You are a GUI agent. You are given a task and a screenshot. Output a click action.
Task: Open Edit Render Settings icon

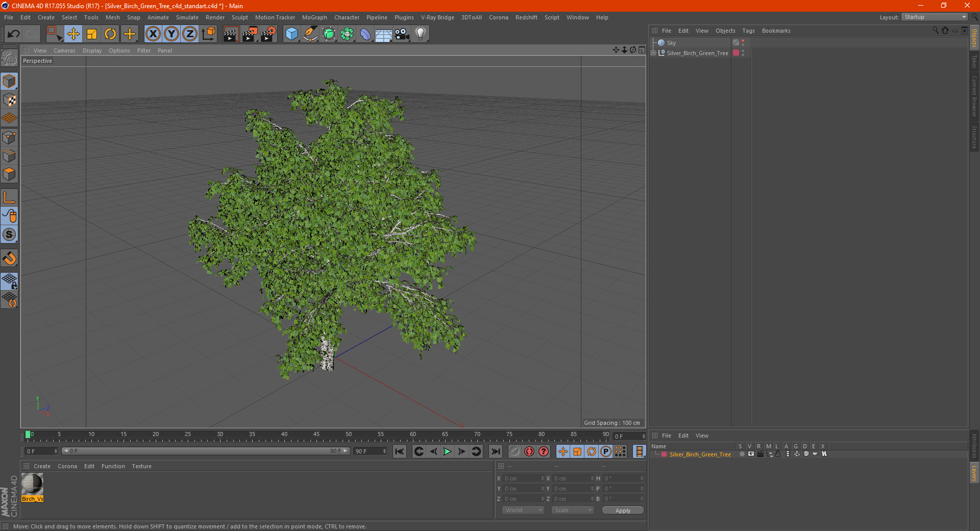(268, 34)
